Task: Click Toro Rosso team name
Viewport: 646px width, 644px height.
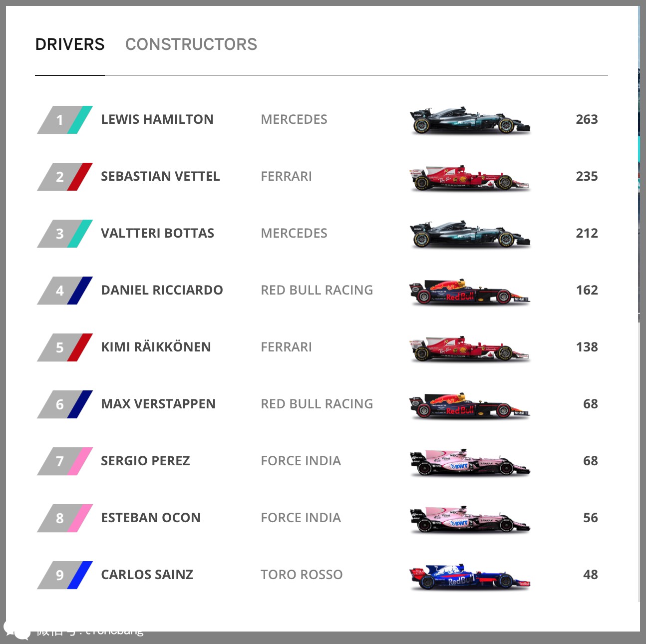Action: 302,575
